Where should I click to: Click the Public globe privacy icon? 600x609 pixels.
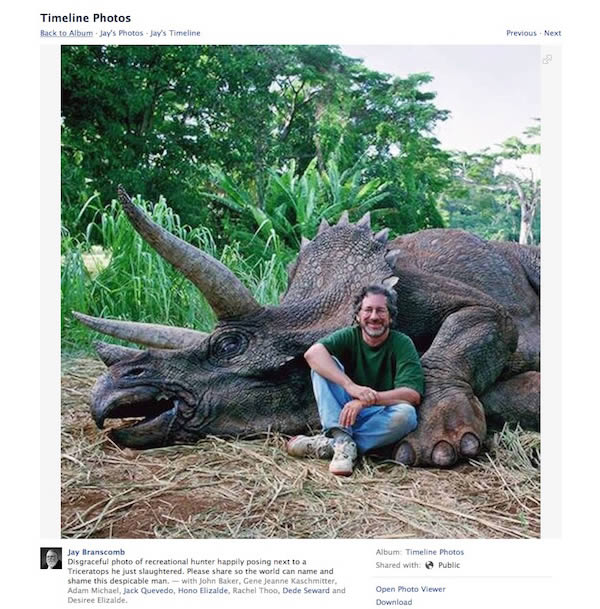(429, 565)
